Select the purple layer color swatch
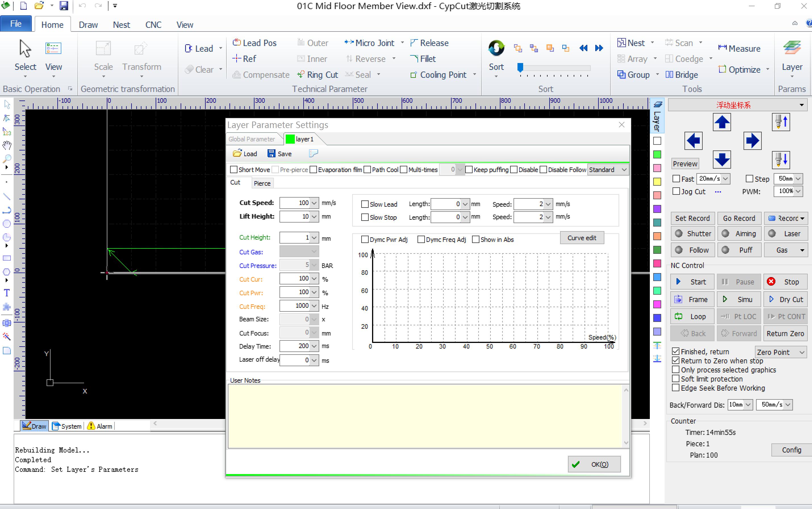The width and height of the screenshot is (812, 509). 657,209
